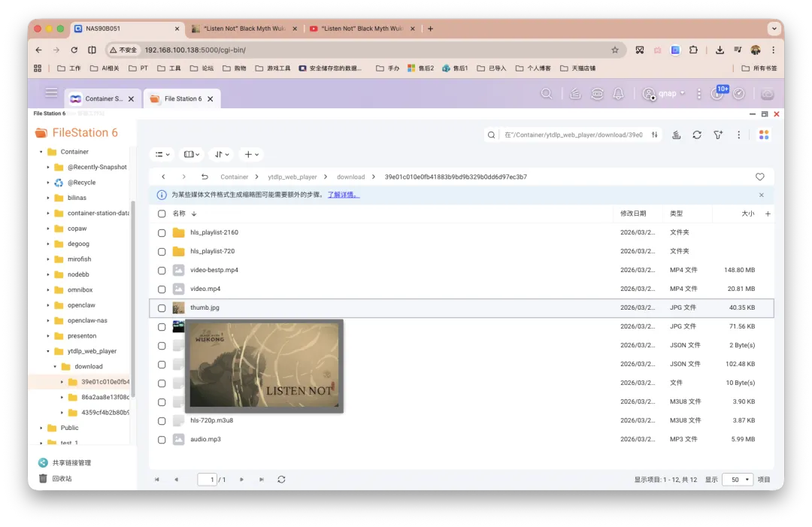Refresh the File Station folder view
Image resolution: width=812 pixels, height=527 pixels.
(x=697, y=135)
